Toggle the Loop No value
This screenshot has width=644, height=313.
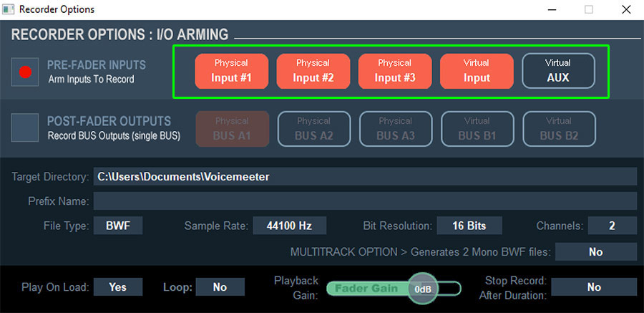click(x=220, y=287)
